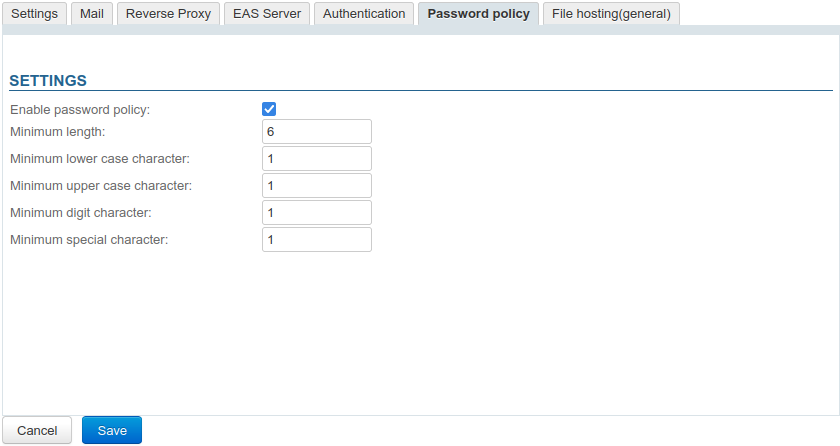Image resolution: width=840 pixels, height=446 pixels.
Task: Click the 'Minimum special character:' label
Action: click(89, 240)
